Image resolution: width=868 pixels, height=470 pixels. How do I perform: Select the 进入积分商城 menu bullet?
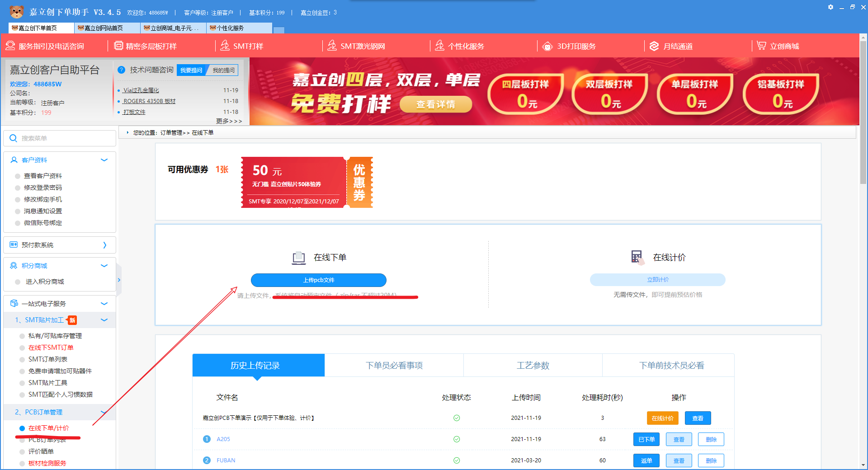(x=18, y=282)
